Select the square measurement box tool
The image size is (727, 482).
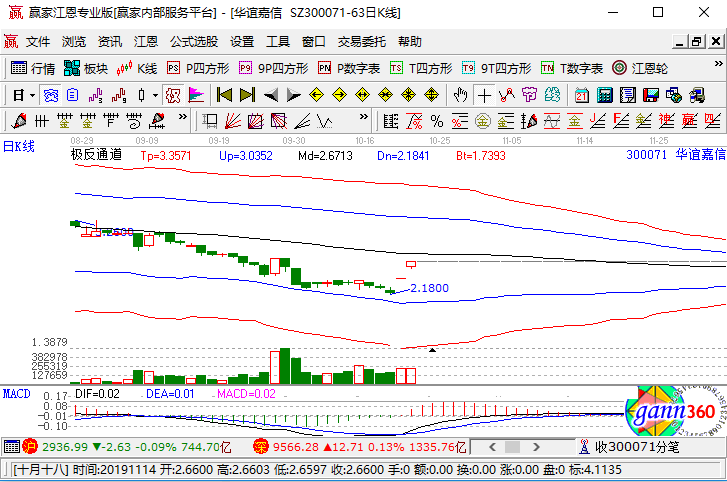click(x=210, y=121)
